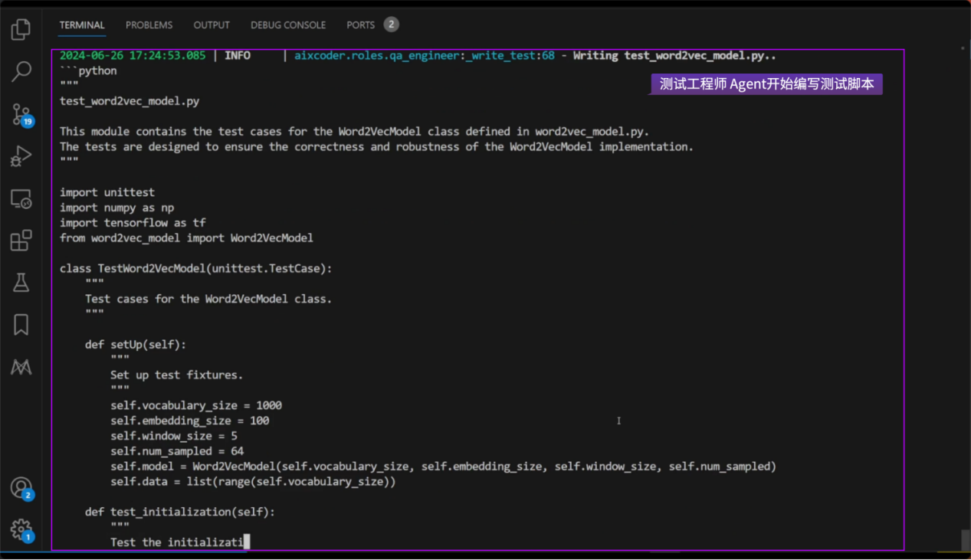Open the Bookmarks view in the activity bar
This screenshot has height=560, width=971.
(21, 325)
